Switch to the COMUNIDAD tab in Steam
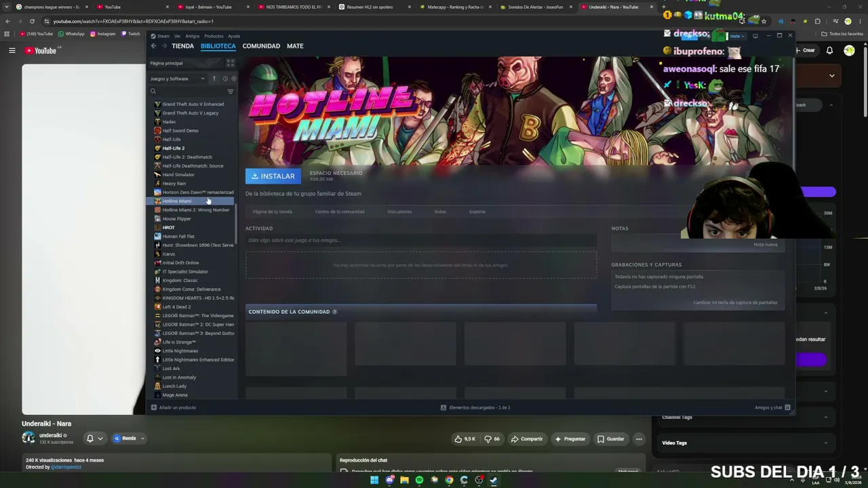 pyautogui.click(x=261, y=46)
